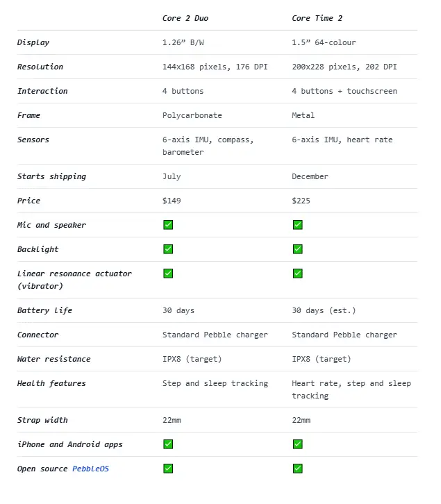Click Core 2 Duo linear resonance actuator checkmark
Screen dimensions: 441x504
click(168, 274)
